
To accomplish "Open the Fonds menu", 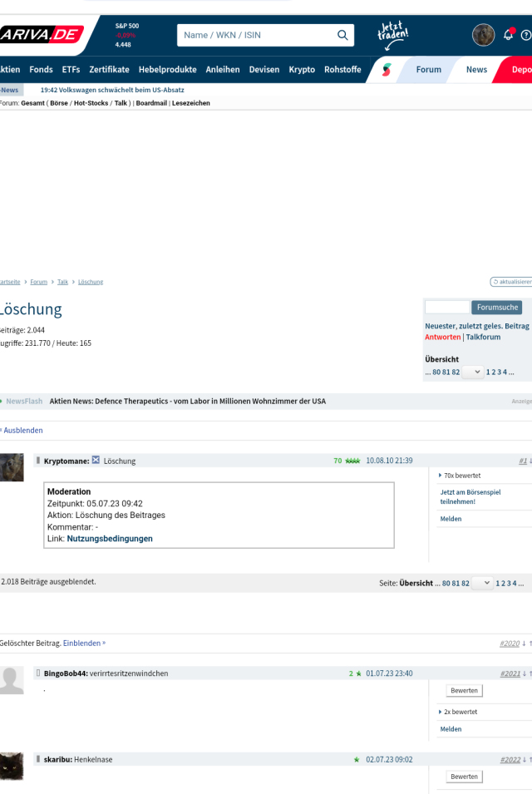I will pyautogui.click(x=41, y=69).
